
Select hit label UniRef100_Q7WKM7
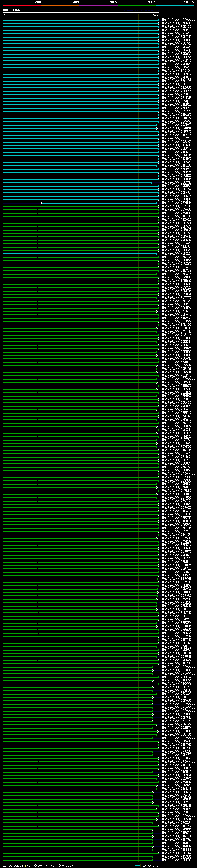pyautogui.click(x=177, y=606)
